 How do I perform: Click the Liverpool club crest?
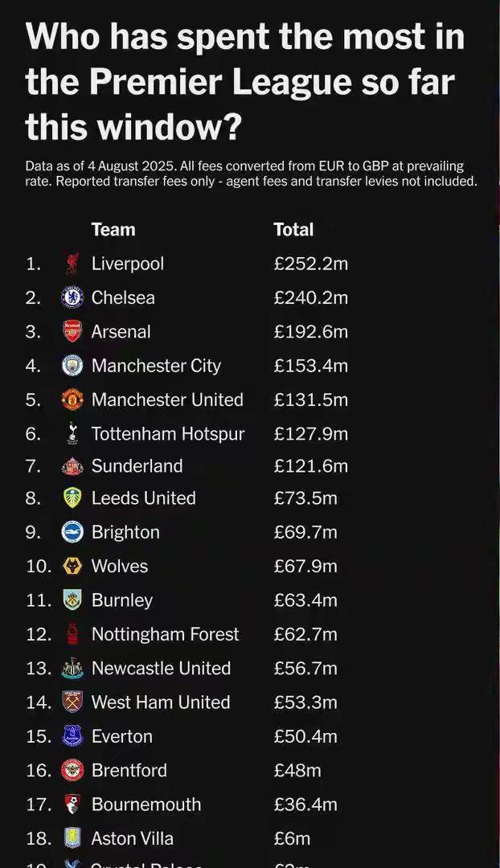pyautogui.click(x=72, y=264)
